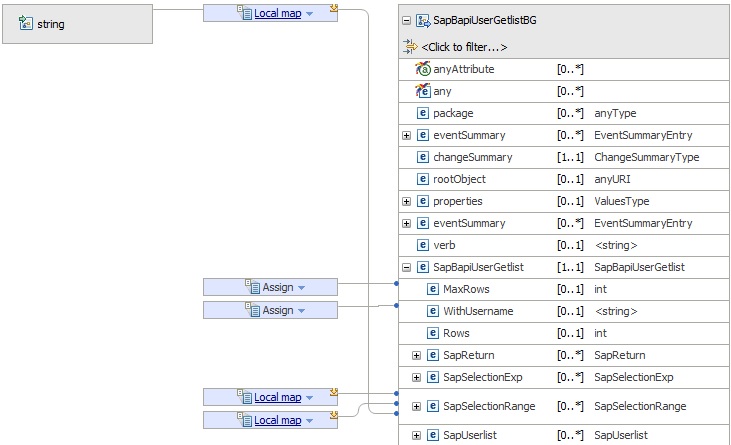Click the MaxRows connection endpoint dot
Viewport: 731px width, 445px height.
click(396, 283)
